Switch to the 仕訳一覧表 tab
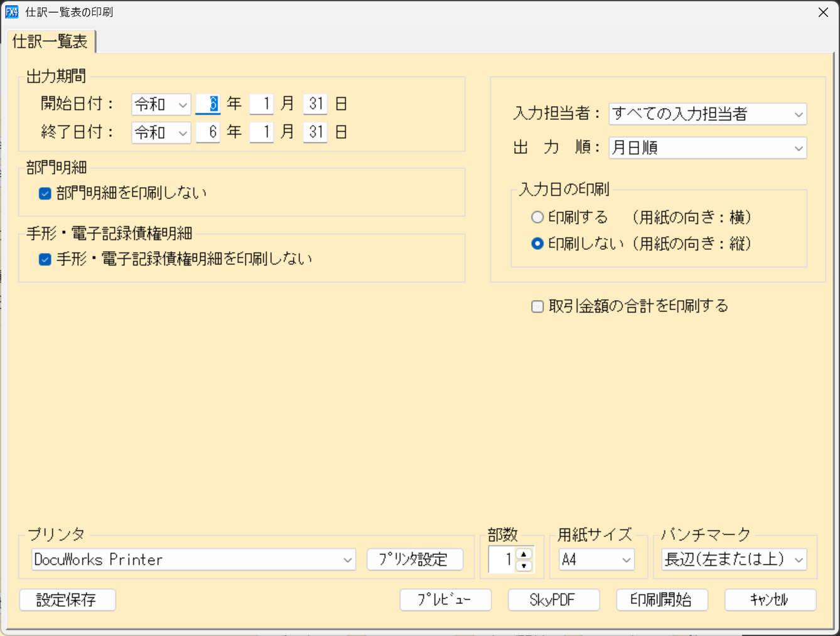The image size is (840, 636). [49, 42]
